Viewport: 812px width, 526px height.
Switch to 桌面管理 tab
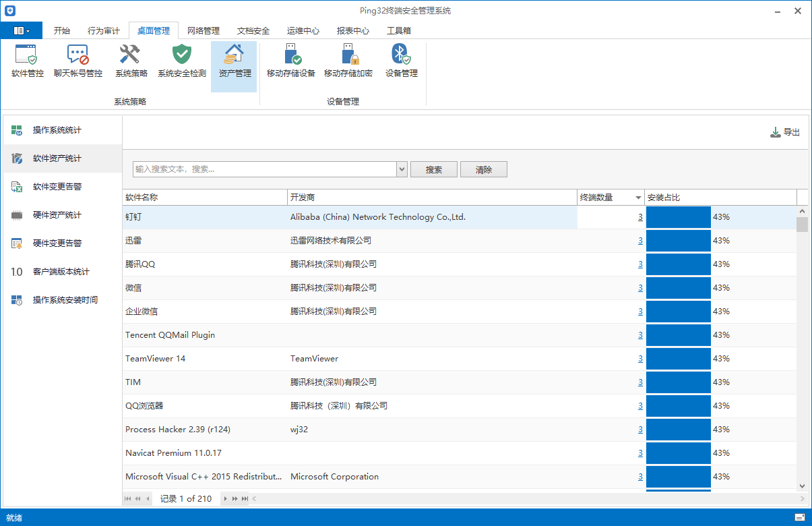[154, 30]
